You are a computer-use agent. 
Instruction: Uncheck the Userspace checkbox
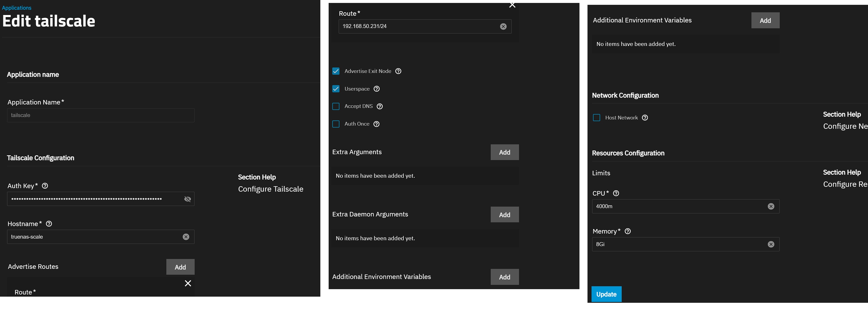(336, 89)
